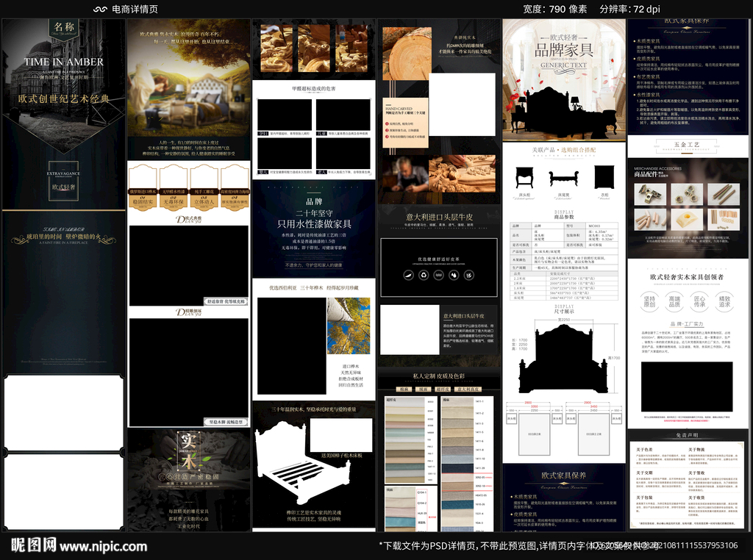Click the 宽度: 790 像素 label
This screenshot has height=560, width=753.
pyautogui.click(x=554, y=9)
